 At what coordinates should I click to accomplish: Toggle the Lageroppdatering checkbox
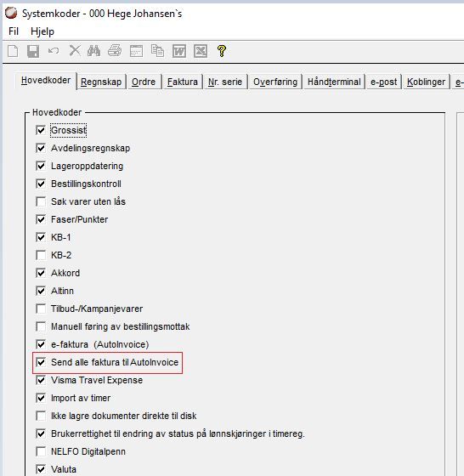click(41, 166)
